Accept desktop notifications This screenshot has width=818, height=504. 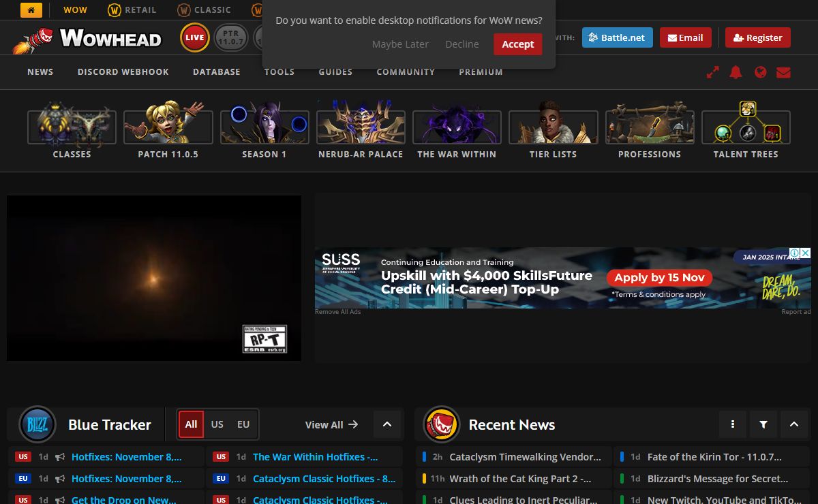(518, 44)
